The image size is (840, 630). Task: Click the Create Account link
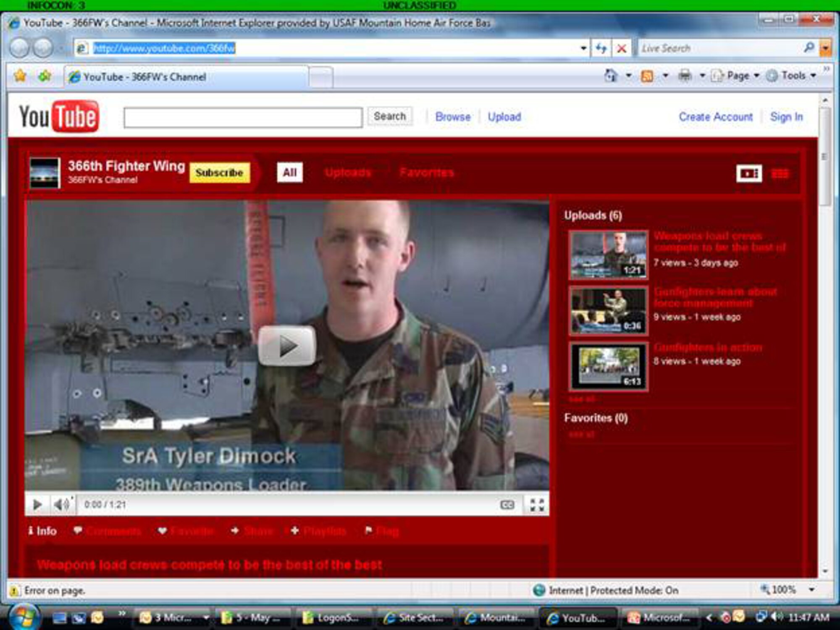pos(715,117)
